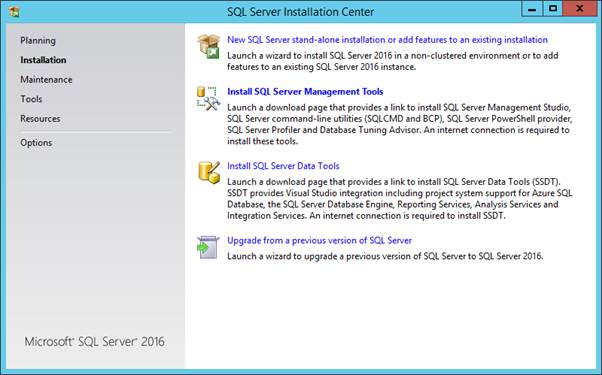Launch New SQL Server stand-alone installation link
This screenshot has height=375, width=602.
pos(387,40)
